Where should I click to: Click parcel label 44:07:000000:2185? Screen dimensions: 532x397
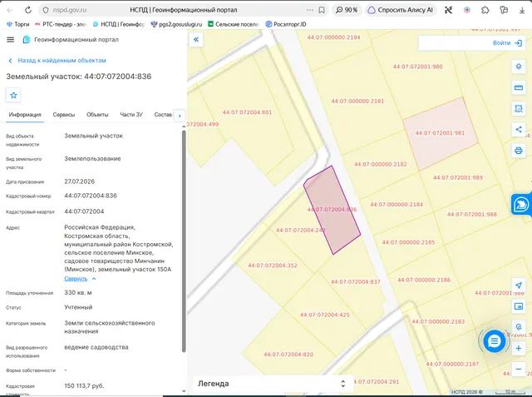[x=408, y=242]
